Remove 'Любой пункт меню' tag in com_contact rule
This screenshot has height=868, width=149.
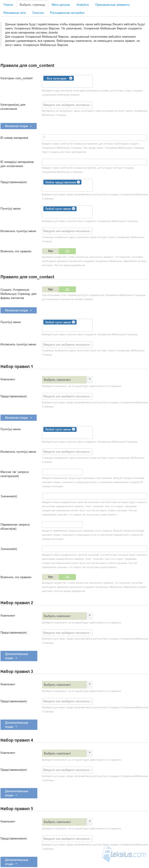74,322
